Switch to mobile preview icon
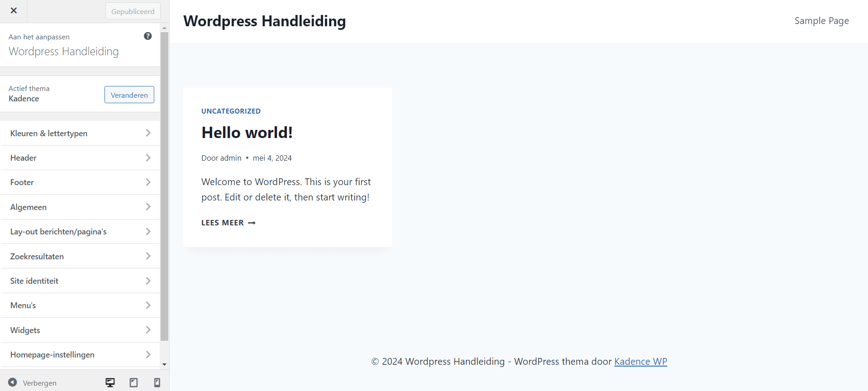The height and width of the screenshot is (391, 868). (157, 383)
